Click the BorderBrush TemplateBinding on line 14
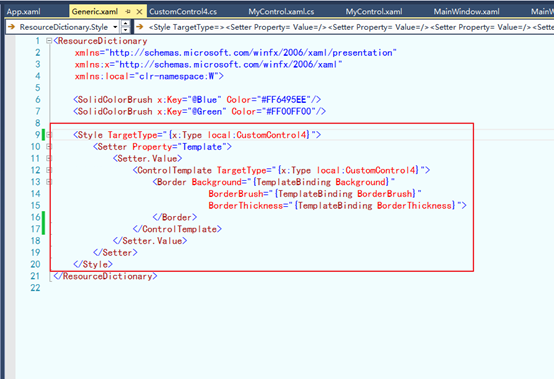The width and height of the screenshot is (554, 379). (x=315, y=194)
